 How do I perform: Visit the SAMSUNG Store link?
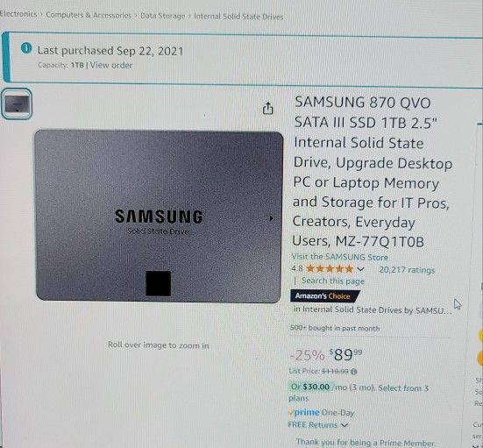(340, 257)
